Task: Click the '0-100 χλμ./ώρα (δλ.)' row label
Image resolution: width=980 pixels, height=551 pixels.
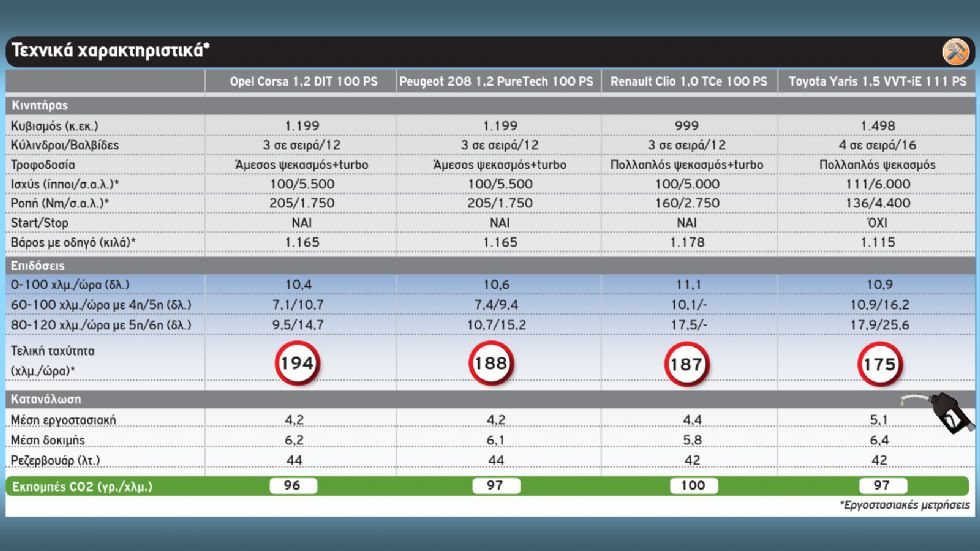Action: point(70,285)
